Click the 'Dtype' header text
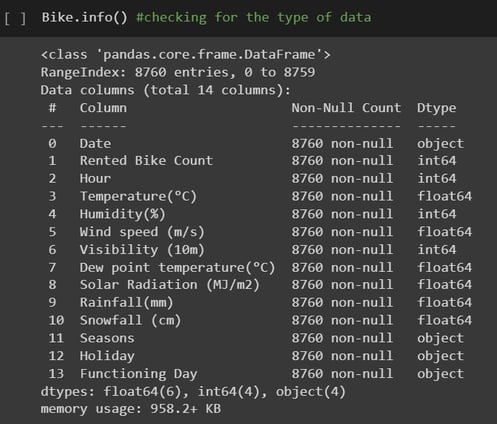The image size is (497, 424). coord(436,108)
